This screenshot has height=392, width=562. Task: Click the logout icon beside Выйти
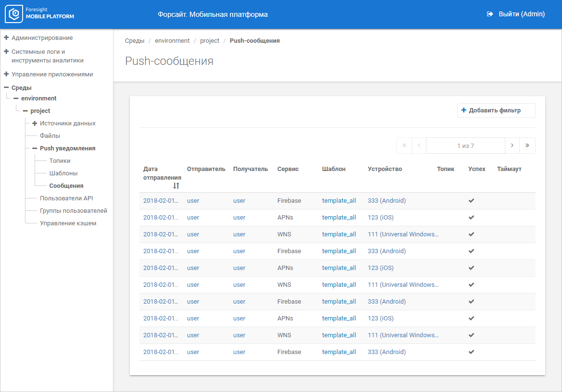tap(490, 14)
